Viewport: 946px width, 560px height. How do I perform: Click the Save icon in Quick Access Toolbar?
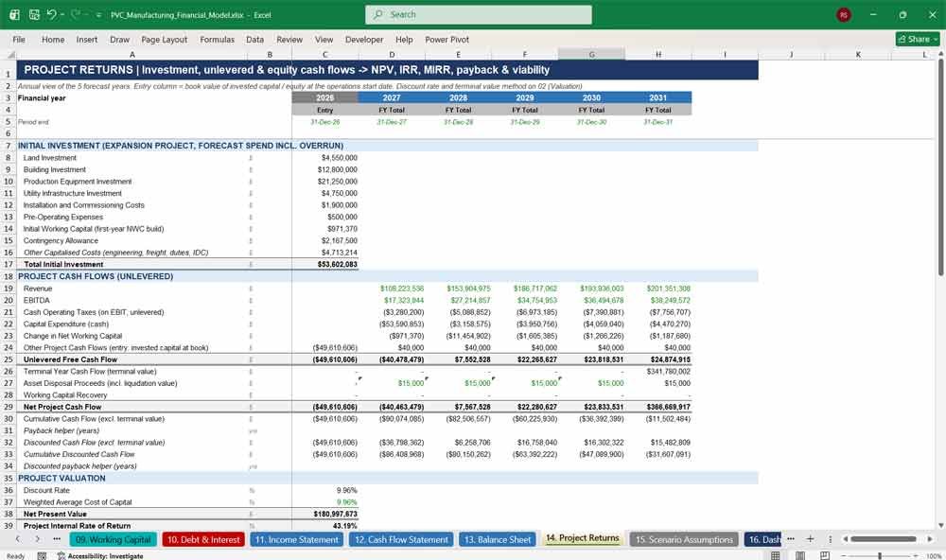(34, 14)
